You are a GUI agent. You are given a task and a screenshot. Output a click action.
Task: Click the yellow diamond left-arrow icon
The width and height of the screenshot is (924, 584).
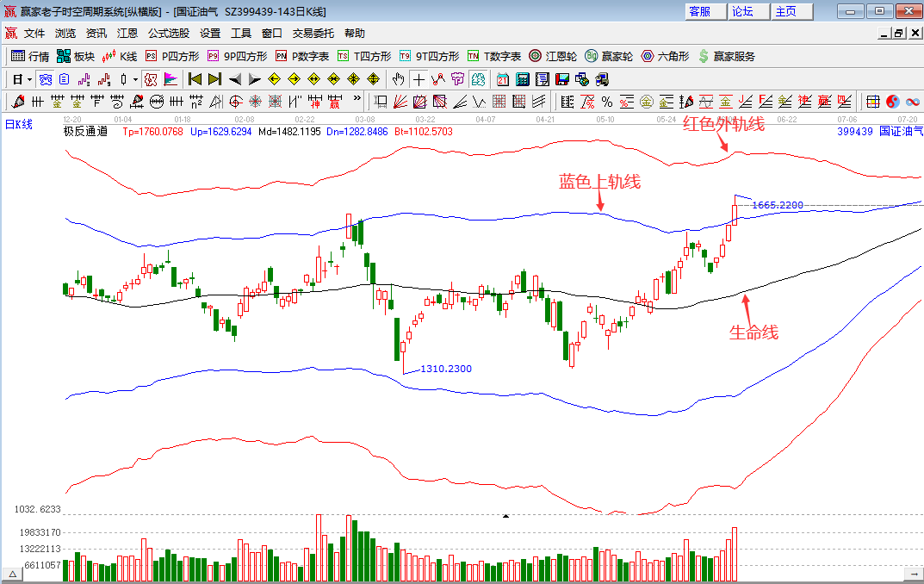(x=274, y=79)
